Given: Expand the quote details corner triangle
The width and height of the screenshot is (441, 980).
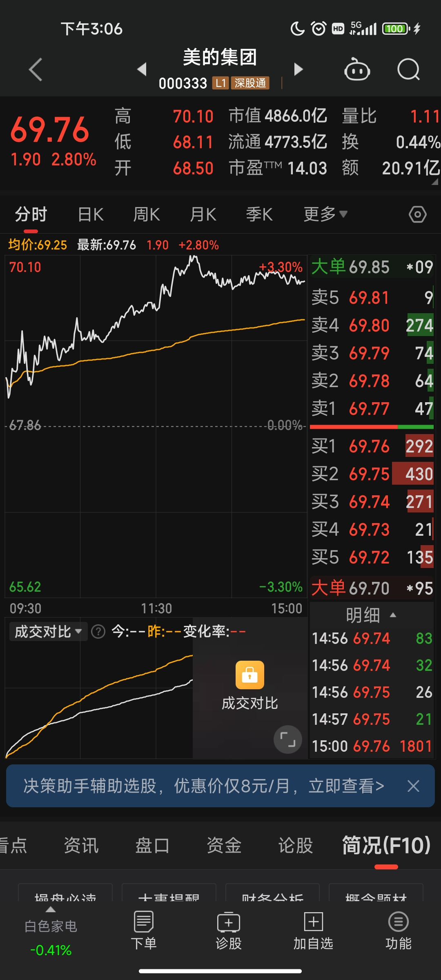Looking at the screenshot, I should click(x=435, y=182).
